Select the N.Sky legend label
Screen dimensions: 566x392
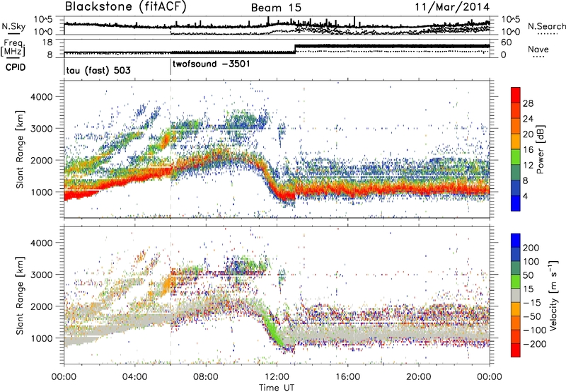tap(13, 26)
